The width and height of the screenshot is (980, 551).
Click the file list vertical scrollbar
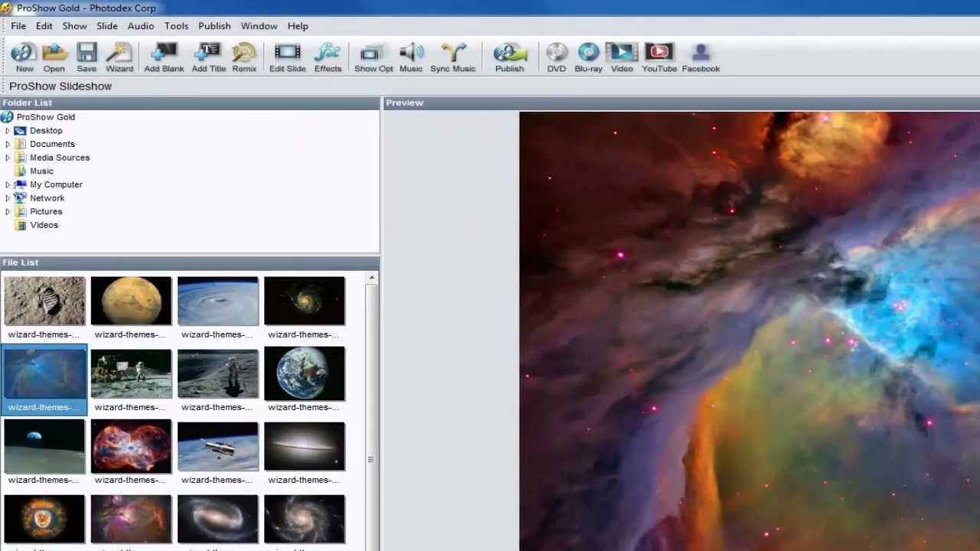coord(371,417)
